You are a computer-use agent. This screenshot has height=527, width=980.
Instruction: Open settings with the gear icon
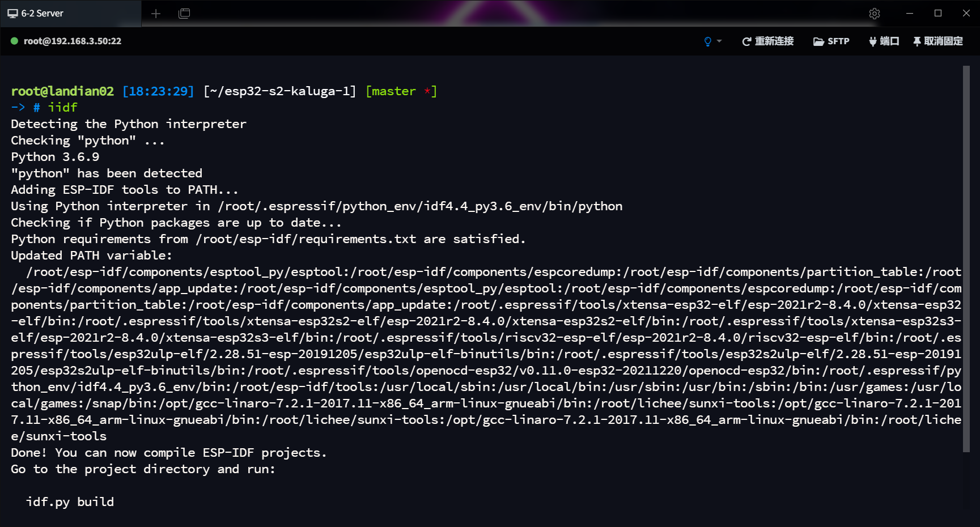click(875, 14)
